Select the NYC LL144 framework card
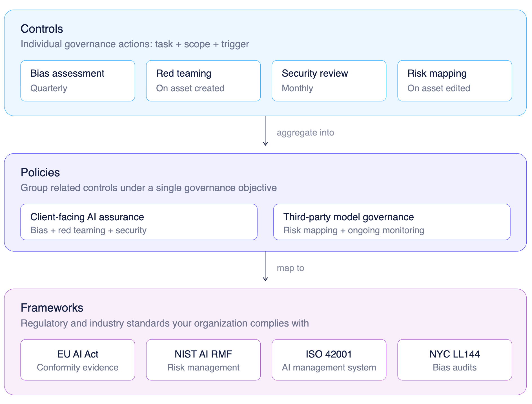Screen dimensions: 532x404 [455, 360]
